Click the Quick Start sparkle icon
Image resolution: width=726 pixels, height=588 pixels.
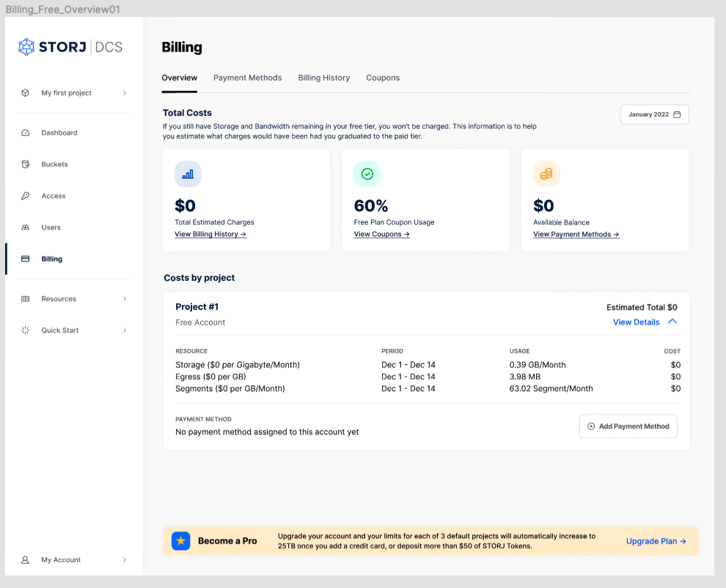[x=26, y=330]
